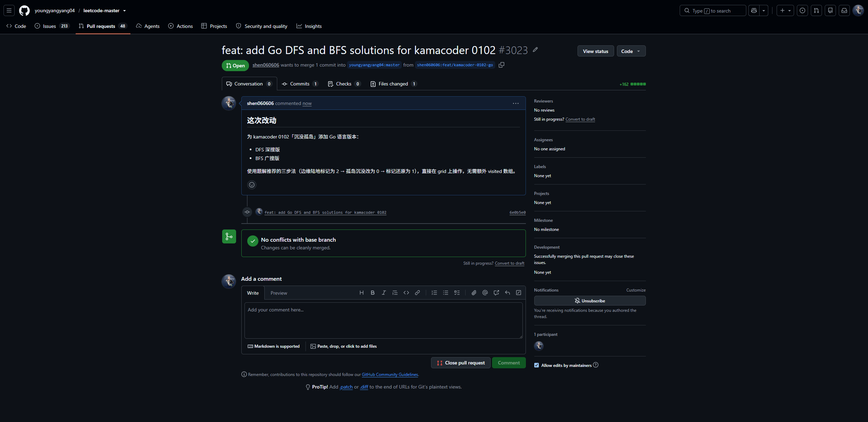Copy the head branch name

click(x=501, y=65)
